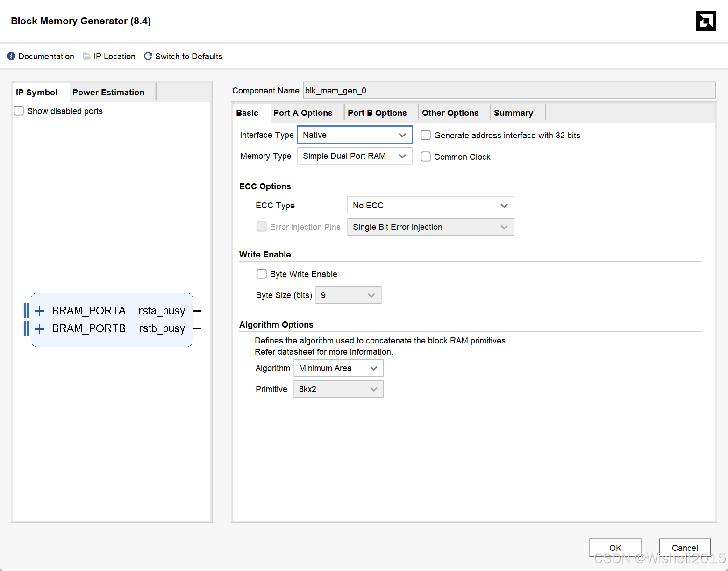Open the ECC Type dropdown

[x=431, y=206]
